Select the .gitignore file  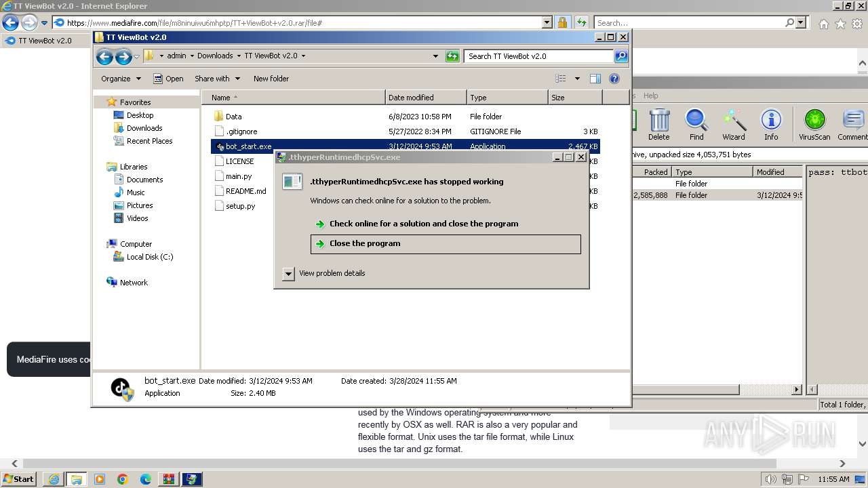coord(241,131)
